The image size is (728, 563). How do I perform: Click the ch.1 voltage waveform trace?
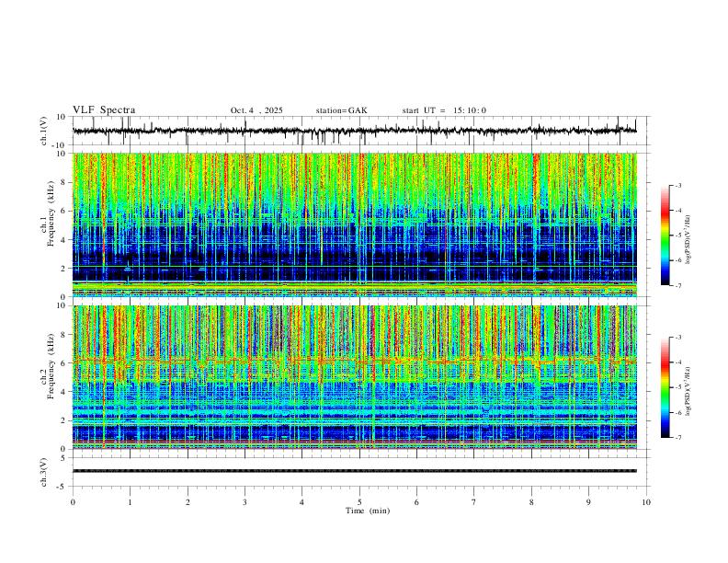354,131
